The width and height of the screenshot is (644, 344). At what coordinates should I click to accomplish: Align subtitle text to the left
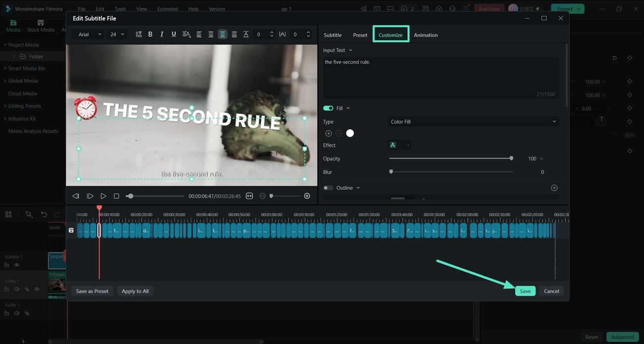pyautogui.click(x=199, y=34)
